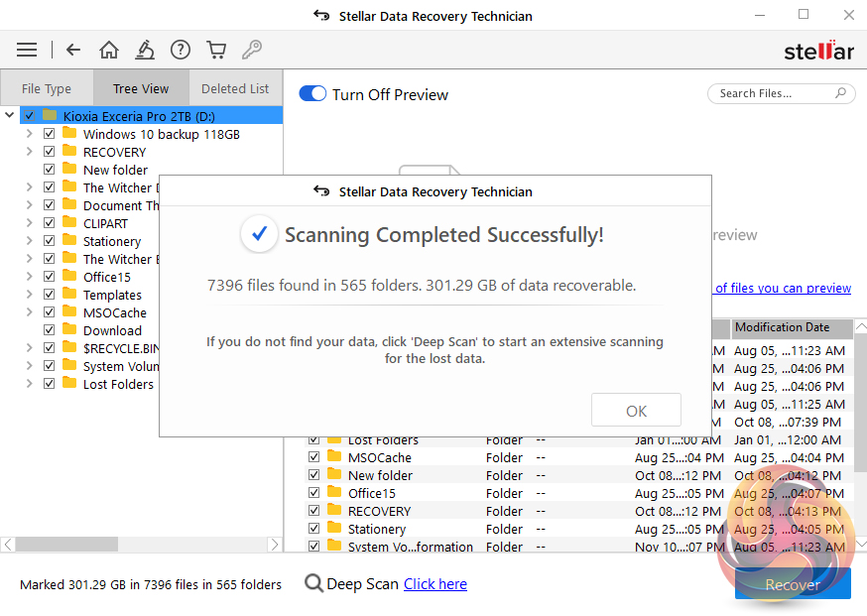
Task: Expand MSOCache folder node
Action: [30, 311]
